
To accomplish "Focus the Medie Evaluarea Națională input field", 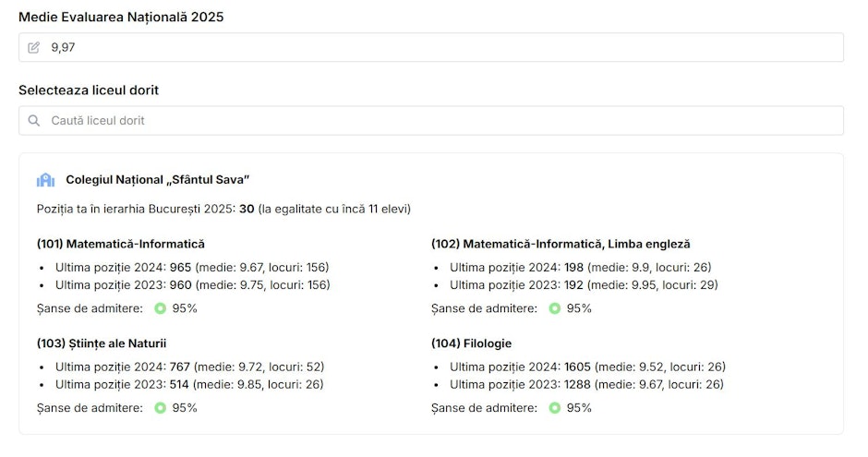I will (431, 48).
